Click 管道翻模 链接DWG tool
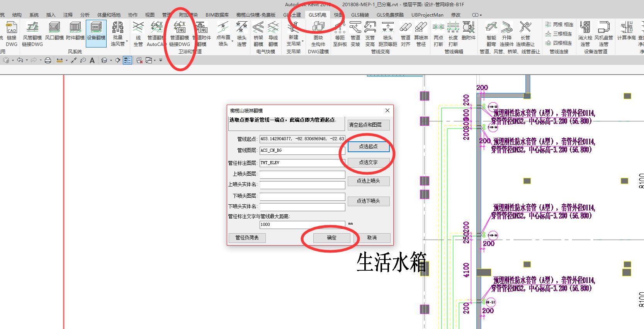This screenshot has height=329, width=644. pos(180,34)
